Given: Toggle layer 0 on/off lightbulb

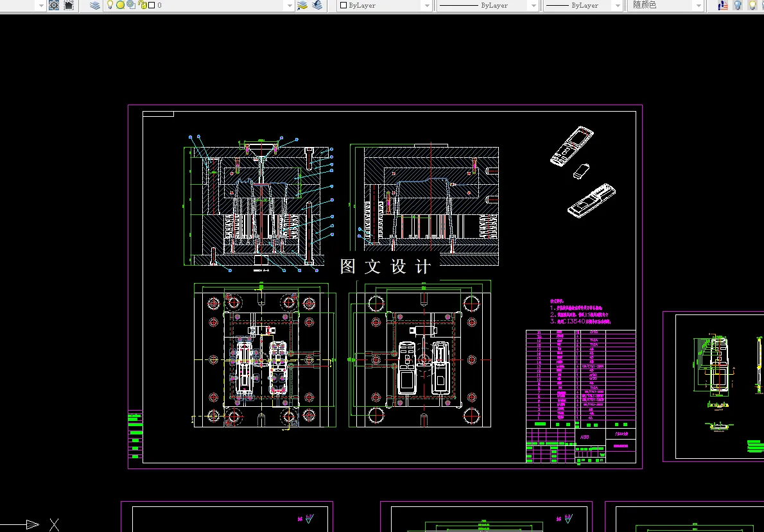Looking at the screenshot, I should 110,5.
